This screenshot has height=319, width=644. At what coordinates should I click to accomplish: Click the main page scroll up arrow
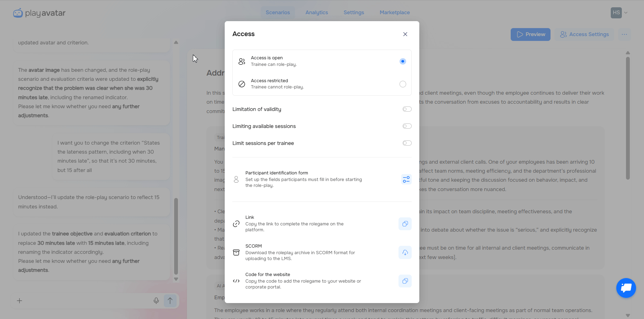628,53
